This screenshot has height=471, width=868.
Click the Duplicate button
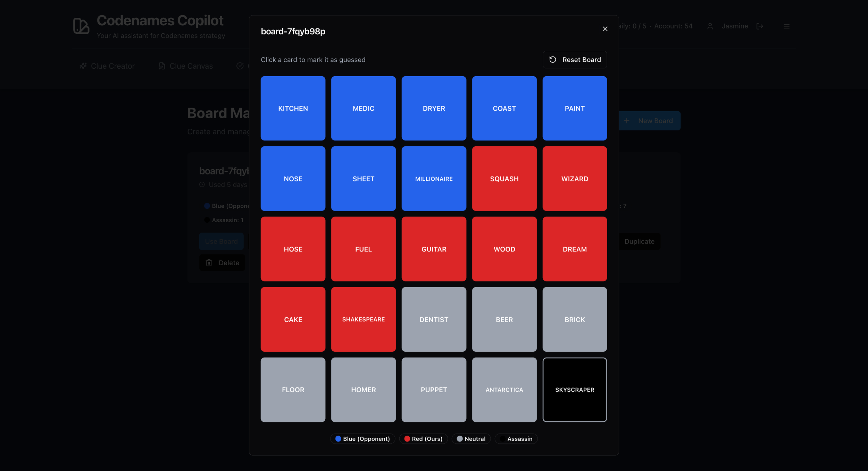point(639,241)
